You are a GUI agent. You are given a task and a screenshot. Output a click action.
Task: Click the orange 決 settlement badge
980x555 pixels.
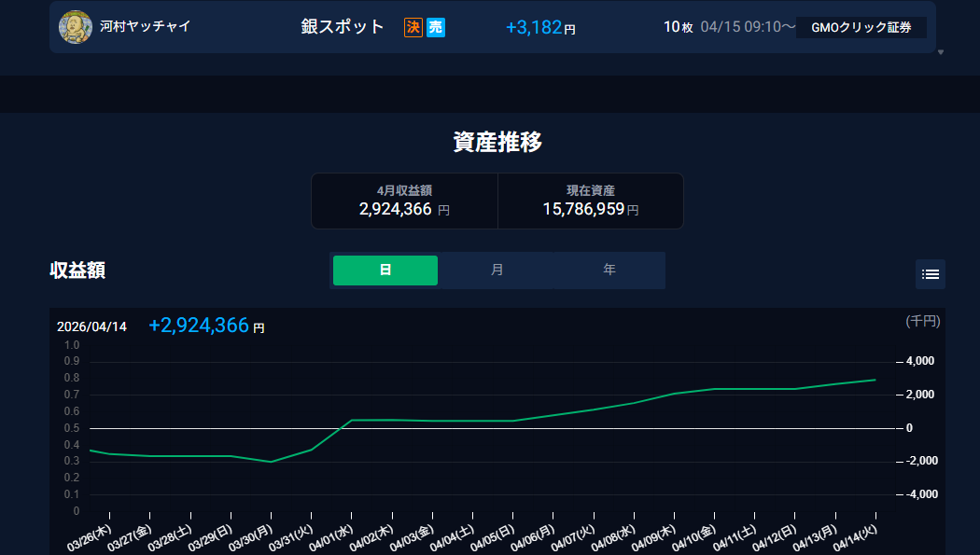413,28
